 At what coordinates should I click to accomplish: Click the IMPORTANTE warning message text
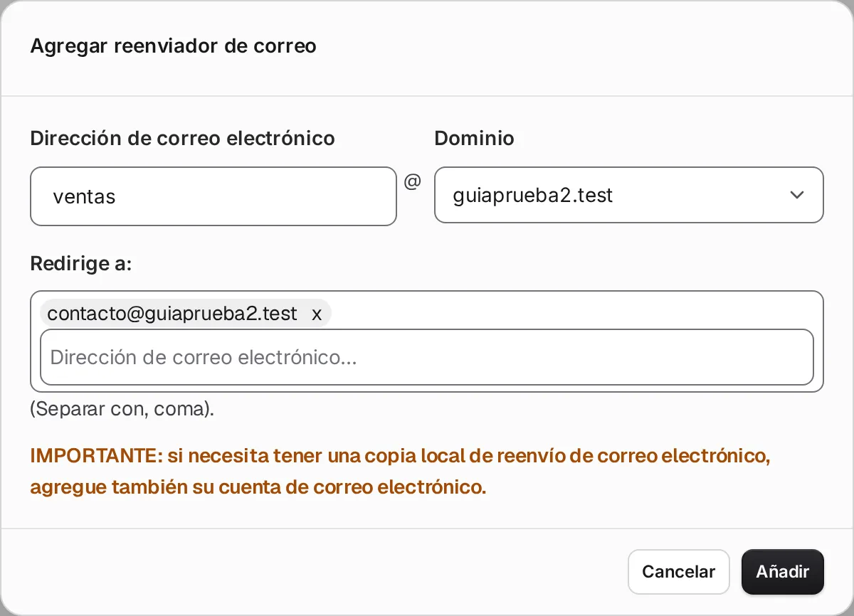[x=400, y=472]
